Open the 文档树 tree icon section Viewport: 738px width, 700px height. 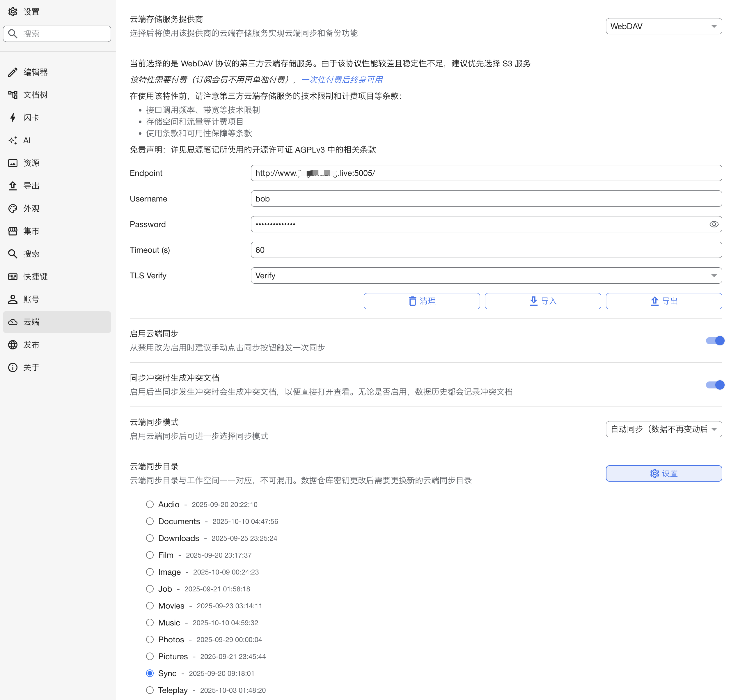click(13, 95)
